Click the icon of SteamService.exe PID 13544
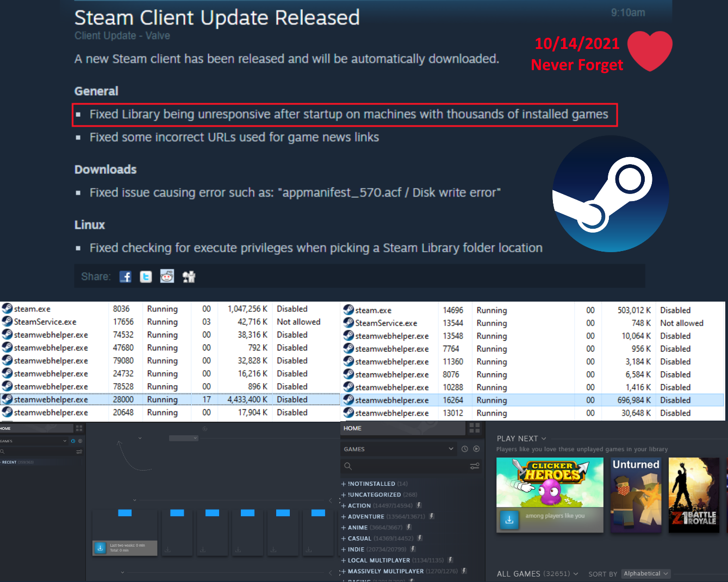The height and width of the screenshot is (582, 728). (349, 323)
